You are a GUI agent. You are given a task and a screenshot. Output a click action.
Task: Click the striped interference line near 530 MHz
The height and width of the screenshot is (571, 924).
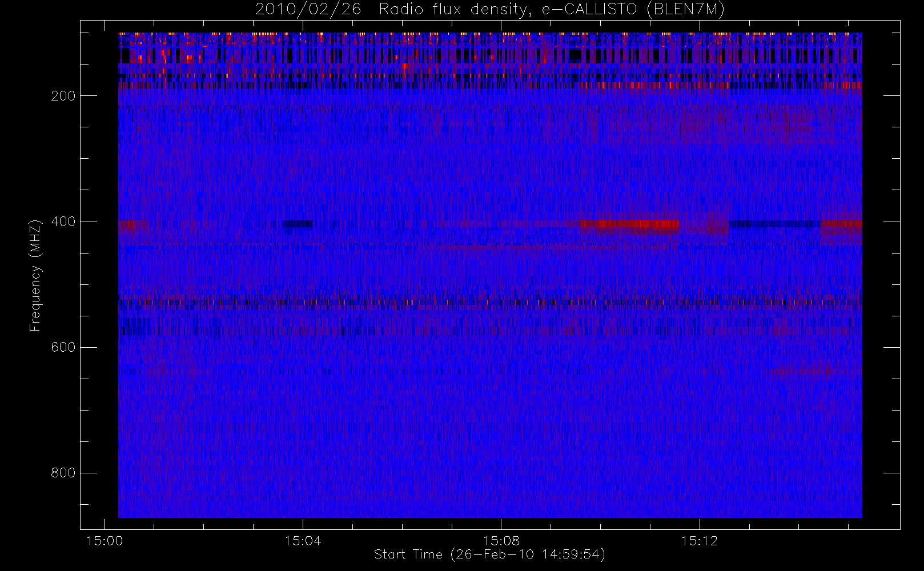click(490, 302)
